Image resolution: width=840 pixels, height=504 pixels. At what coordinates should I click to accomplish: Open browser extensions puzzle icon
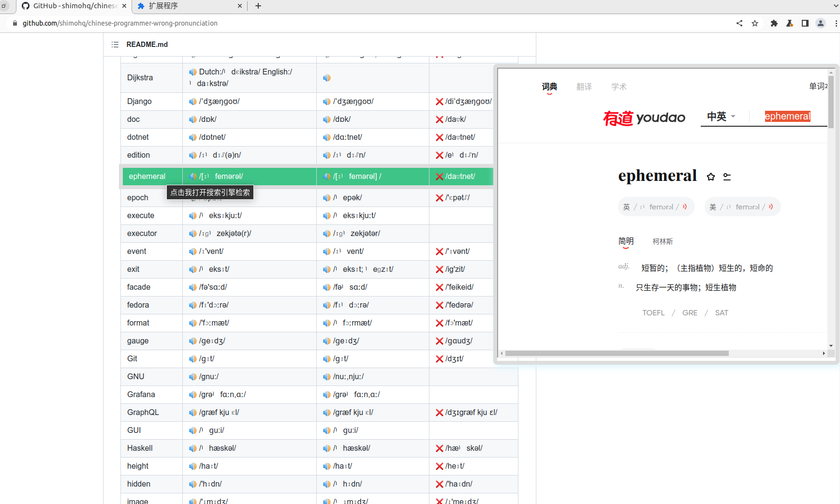pos(774,23)
